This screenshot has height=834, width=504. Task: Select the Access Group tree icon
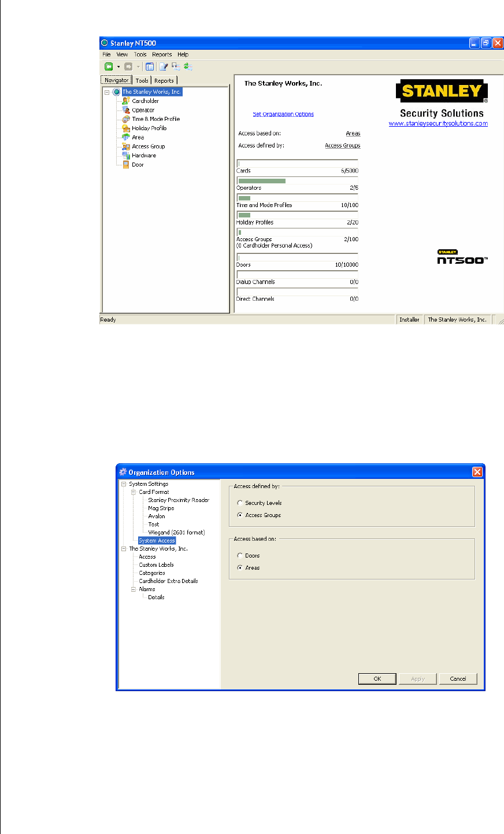[x=126, y=146]
